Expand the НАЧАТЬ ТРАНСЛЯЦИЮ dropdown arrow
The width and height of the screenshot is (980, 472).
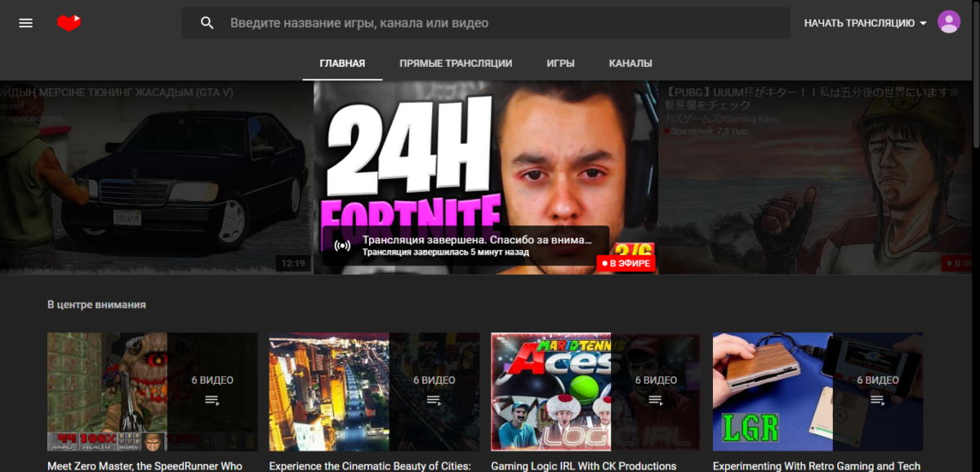click(x=924, y=24)
